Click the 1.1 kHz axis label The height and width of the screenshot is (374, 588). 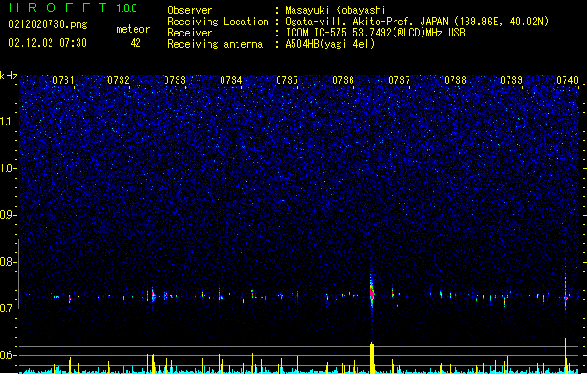(8, 122)
